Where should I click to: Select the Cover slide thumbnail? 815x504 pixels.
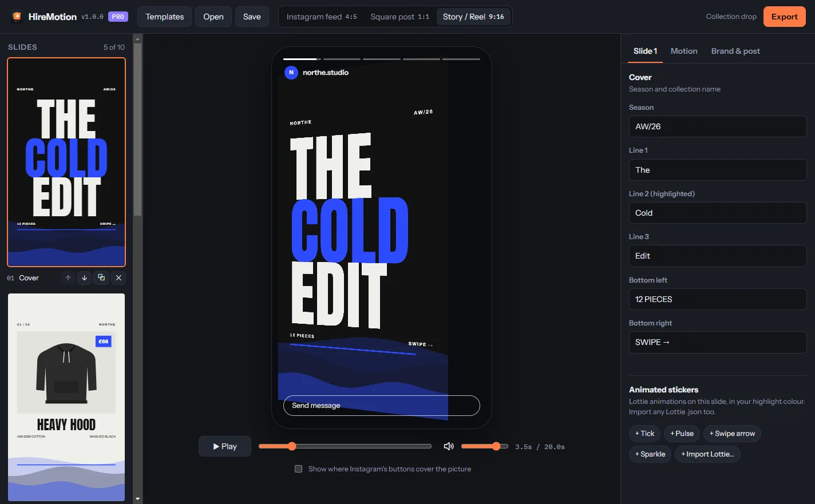[x=66, y=162]
